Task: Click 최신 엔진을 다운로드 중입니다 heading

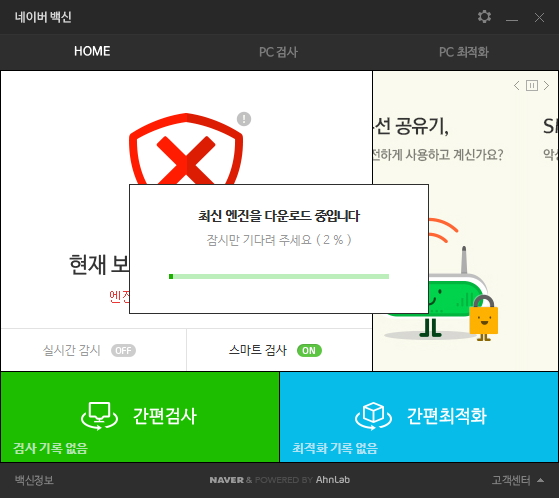Action: [279, 216]
